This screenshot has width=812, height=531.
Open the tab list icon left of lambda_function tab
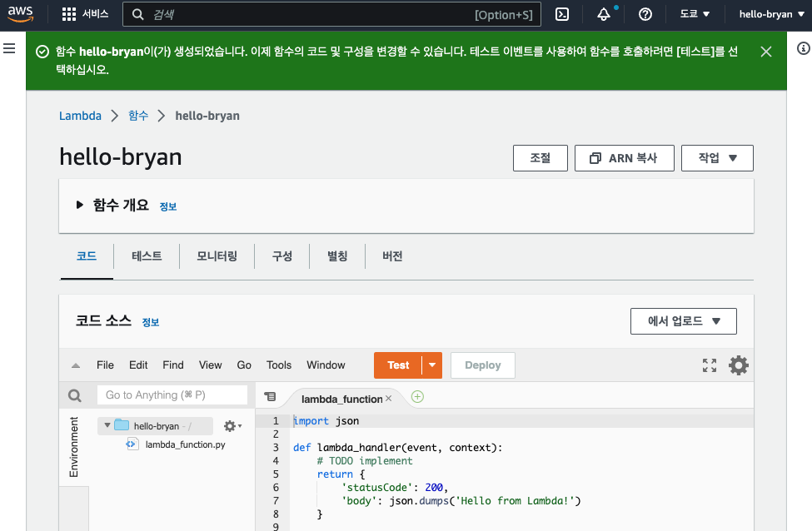click(270, 396)
